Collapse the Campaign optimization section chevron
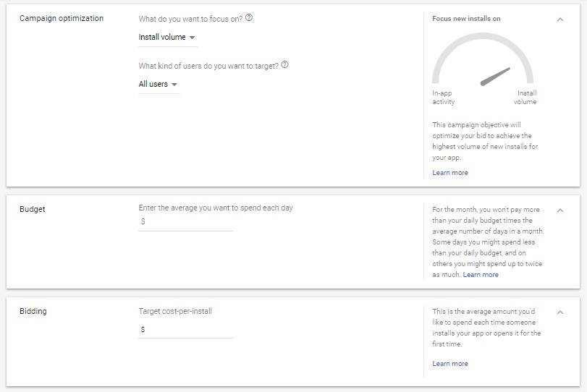The width and height of the screenshot is (587, 392). (560, 20)
